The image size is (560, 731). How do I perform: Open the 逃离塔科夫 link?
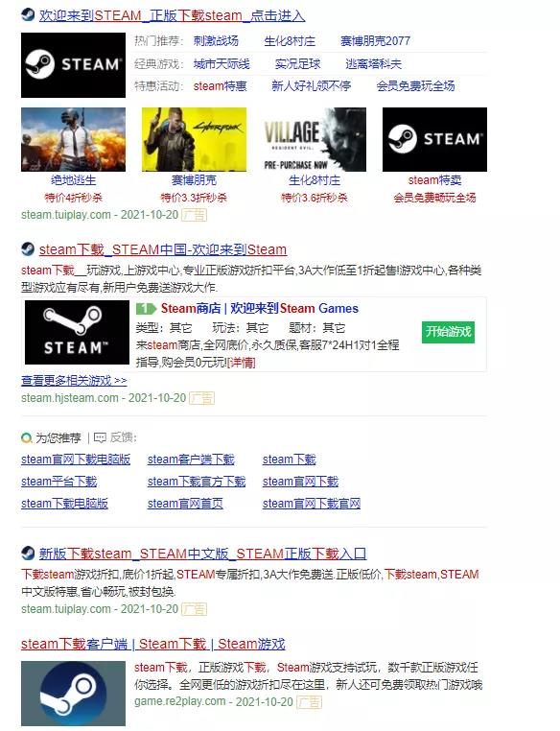pyautogui.click(x=373, y=64)
